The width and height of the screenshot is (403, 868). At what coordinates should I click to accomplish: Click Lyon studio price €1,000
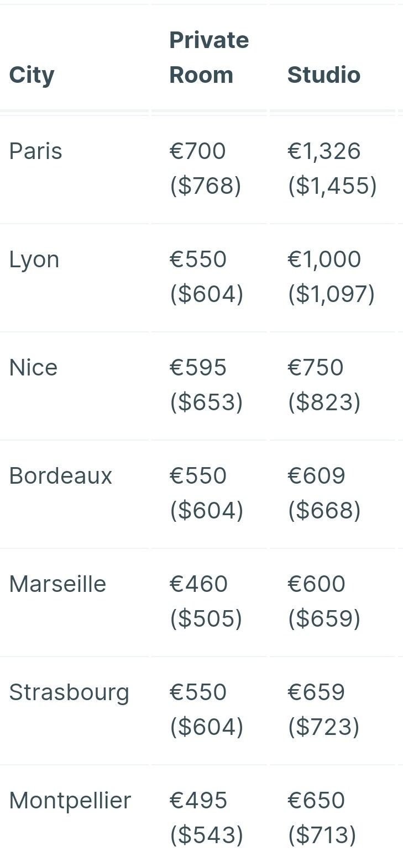(324, 260)
